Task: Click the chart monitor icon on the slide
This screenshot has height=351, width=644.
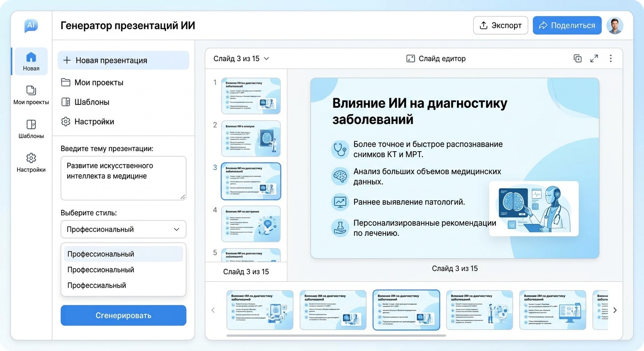Action: coord(340,202)
